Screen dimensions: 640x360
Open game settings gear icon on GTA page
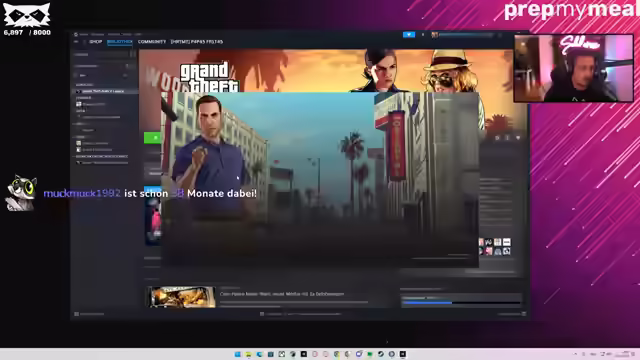point(497,138)
